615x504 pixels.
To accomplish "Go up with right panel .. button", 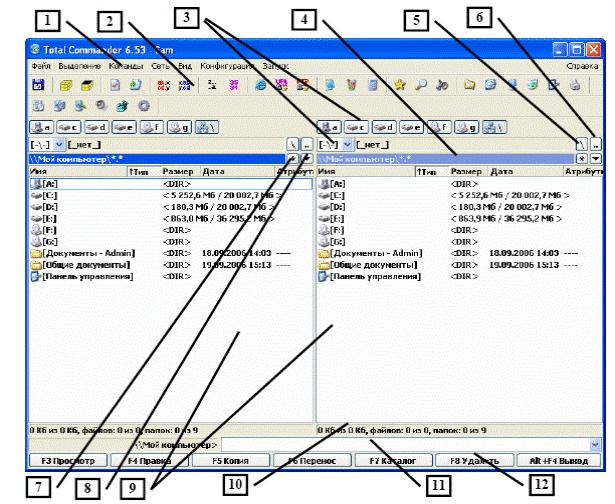I will pyautogui.click(x=596, y=144).
